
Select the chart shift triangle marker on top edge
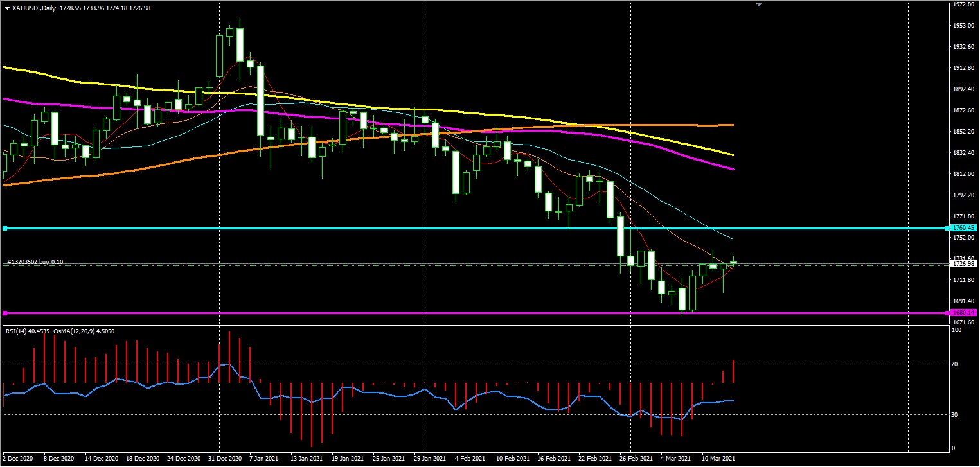[760, 4]
